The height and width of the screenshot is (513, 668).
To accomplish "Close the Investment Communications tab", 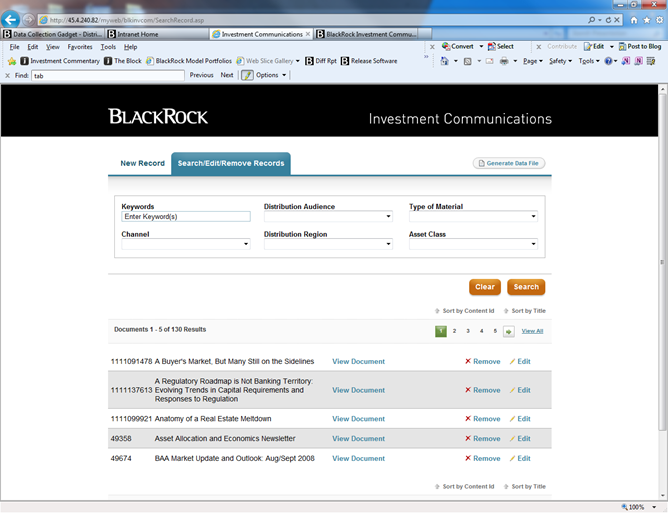I will (308, 34).
